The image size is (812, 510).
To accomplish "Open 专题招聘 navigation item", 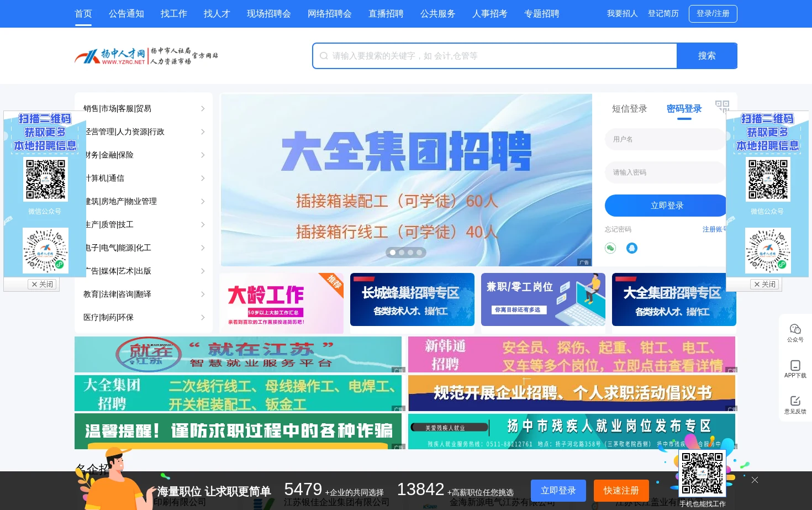I will click(542, 14).
